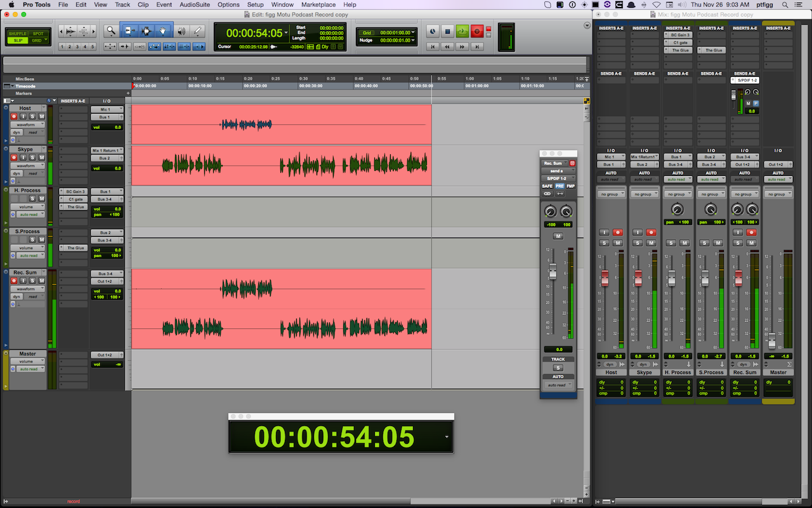
Task: Click The Glue insert on S.Process track
Action: tap(75, 248)
